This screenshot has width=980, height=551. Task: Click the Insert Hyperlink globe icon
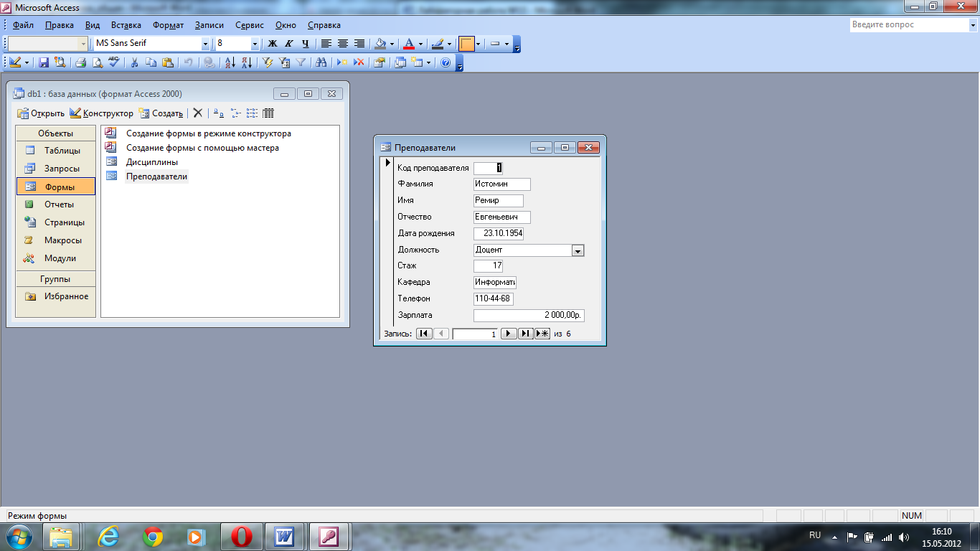(x=209, y=62)
